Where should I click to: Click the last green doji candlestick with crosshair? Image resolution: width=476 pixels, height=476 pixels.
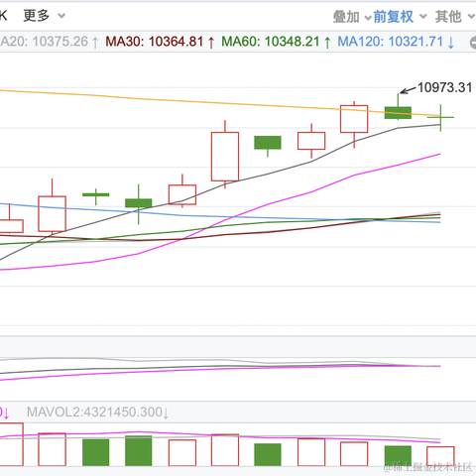440,117
